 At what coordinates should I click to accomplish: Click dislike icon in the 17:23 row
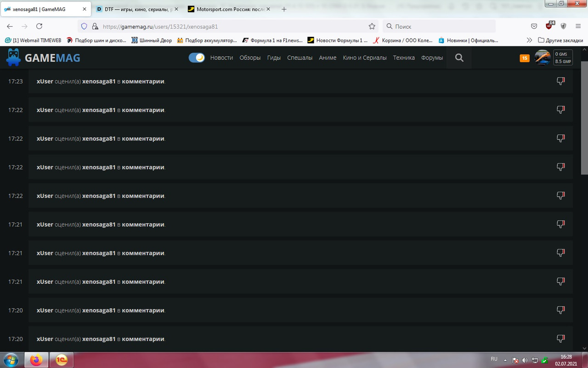[x=560, y=81]
